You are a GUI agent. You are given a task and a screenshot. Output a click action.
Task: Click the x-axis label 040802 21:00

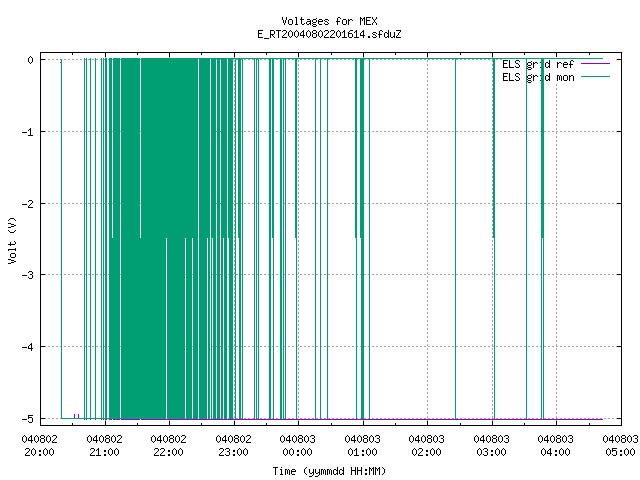[104, 446]
